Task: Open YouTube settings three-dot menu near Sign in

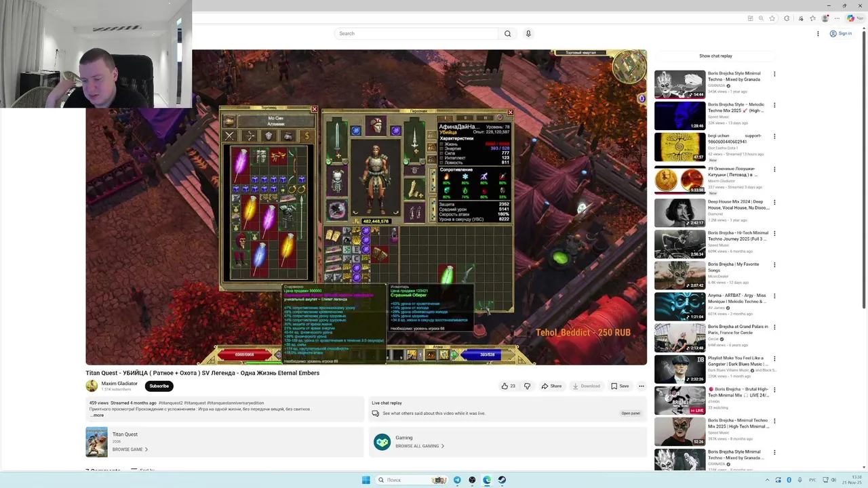Action: point(818,33)
